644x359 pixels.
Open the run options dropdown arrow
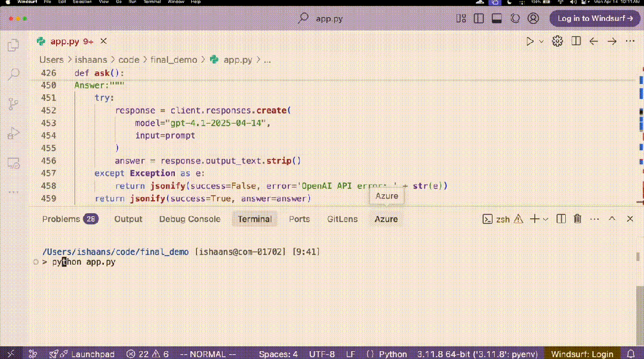541,41
